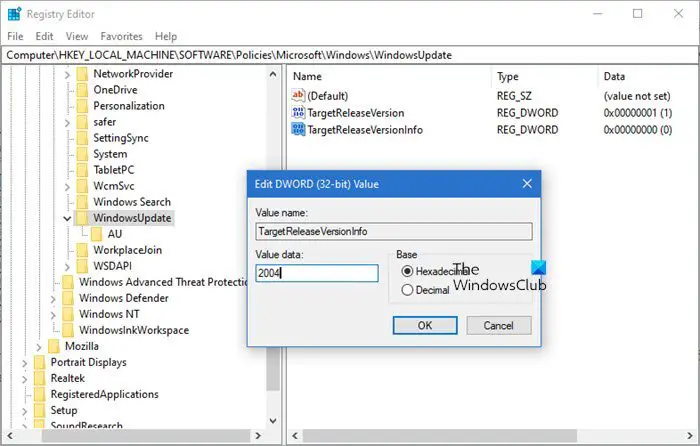
Task: Select the WindowsInkWorkspace folder icon
Action: [68, 331]
